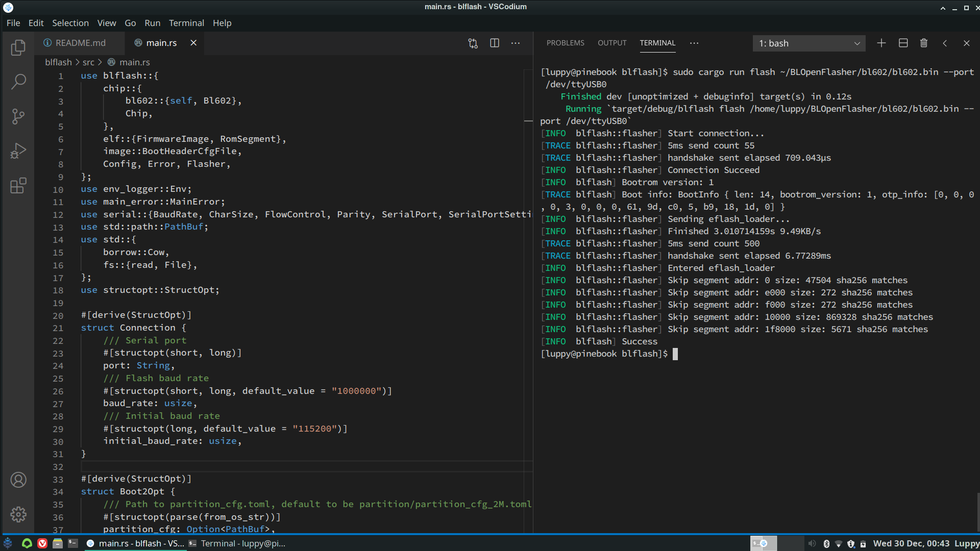This screenshot has width=980, height=551.
Task: Create a new terminal with plus icon
Action: pos(881,43)
